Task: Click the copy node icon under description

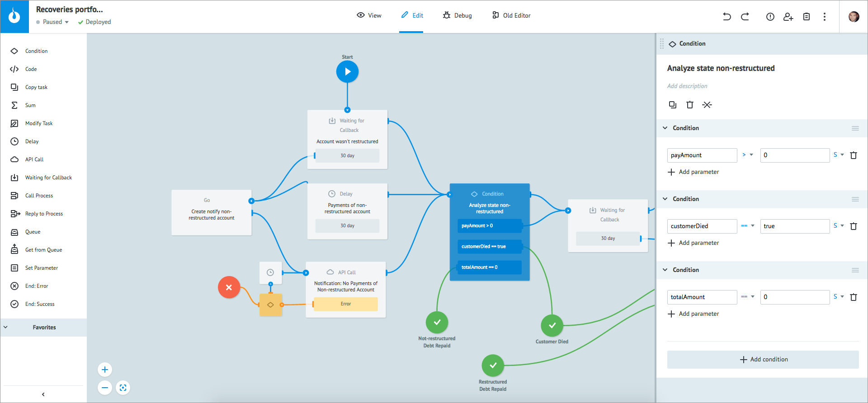Action: click(x=673, y=105)
